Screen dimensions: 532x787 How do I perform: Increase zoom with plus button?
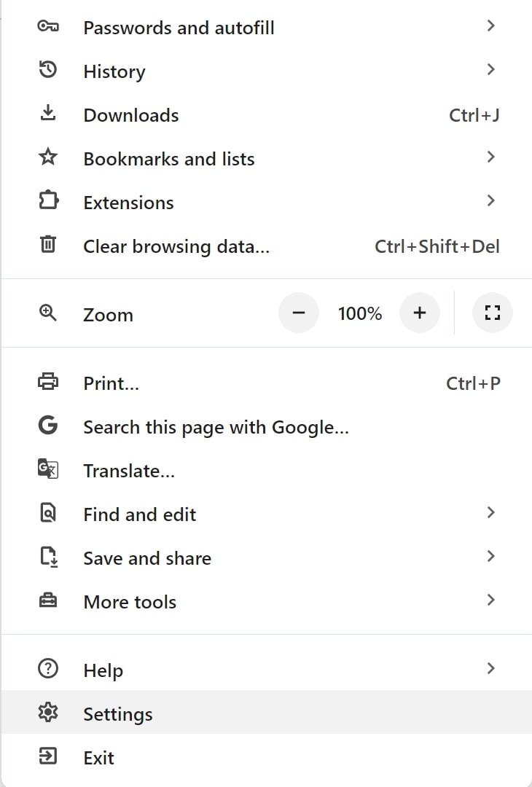point(420,313)
